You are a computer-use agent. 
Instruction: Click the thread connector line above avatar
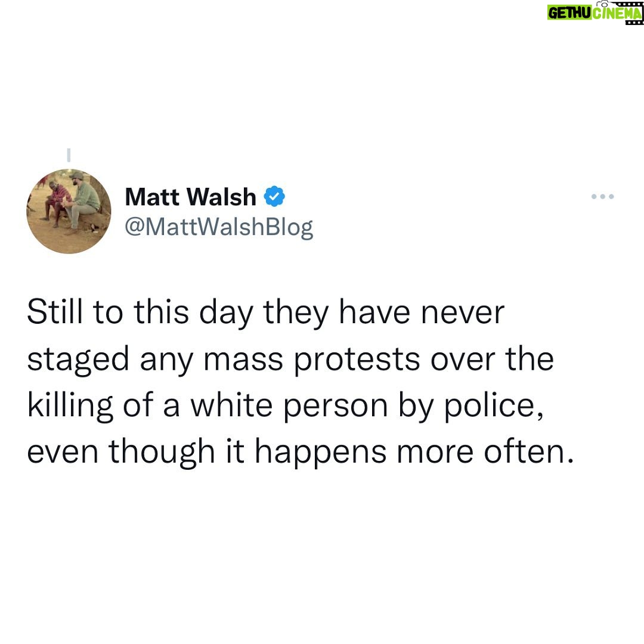coord(69,155)
